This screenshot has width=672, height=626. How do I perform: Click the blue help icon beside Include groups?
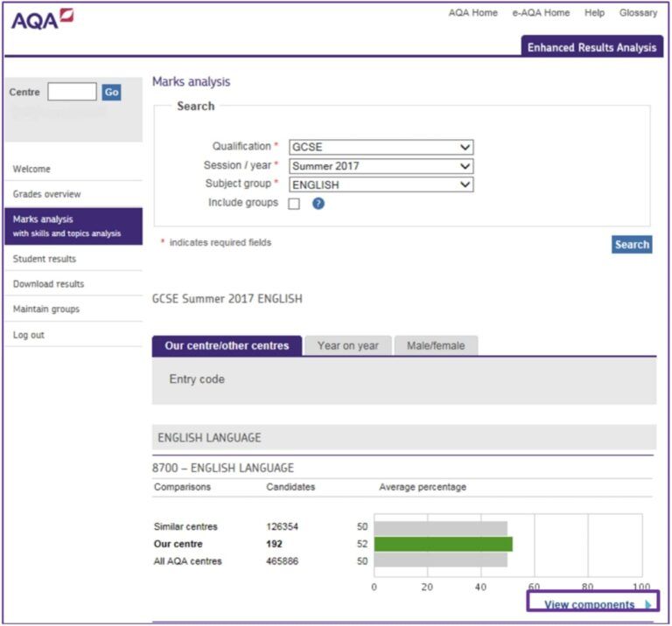(318, 204)
